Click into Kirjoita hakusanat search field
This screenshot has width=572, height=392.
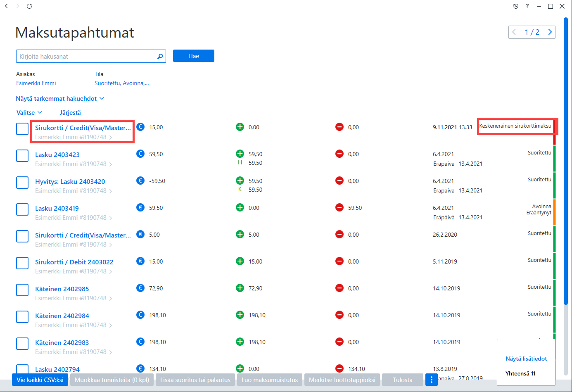87,57
